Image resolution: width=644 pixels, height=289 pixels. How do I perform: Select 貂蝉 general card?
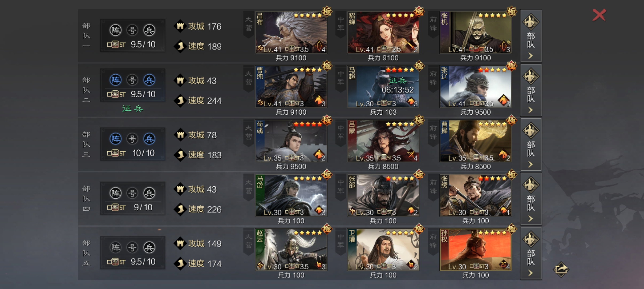click(x=383, y=32)
